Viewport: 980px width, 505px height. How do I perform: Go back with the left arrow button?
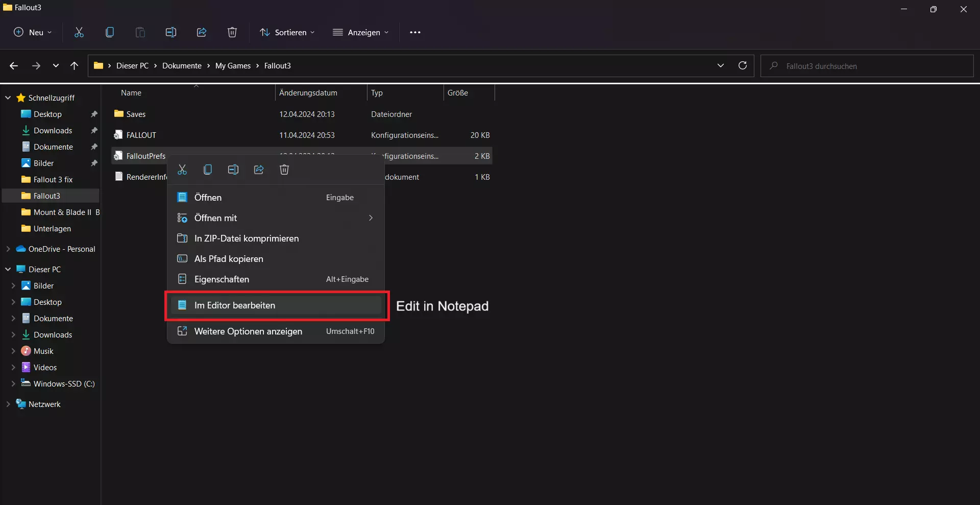point(14,66)
